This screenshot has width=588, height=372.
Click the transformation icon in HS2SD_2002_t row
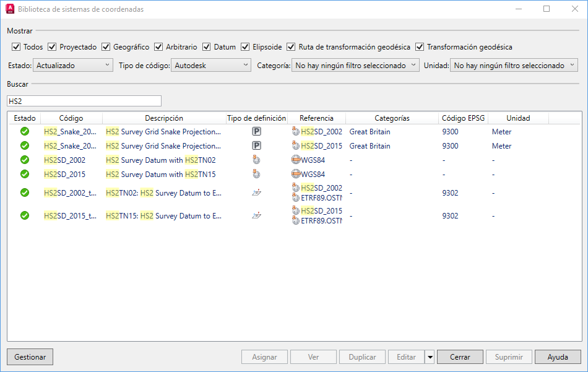[256, 192]
